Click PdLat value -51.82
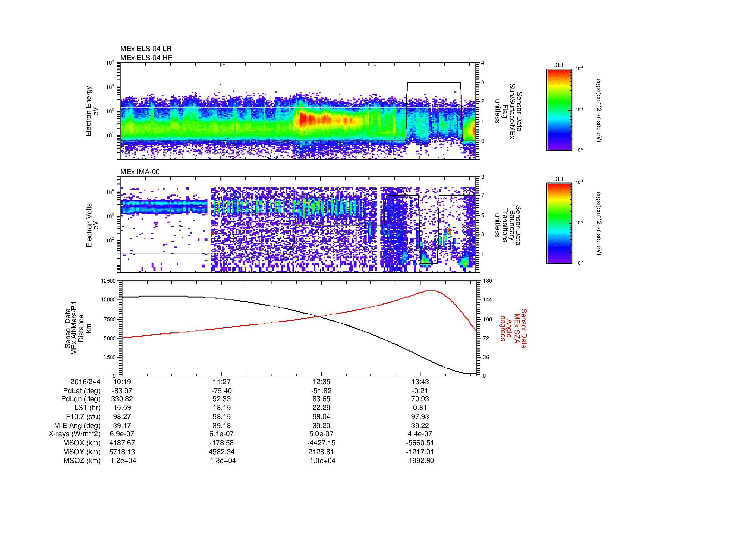756x534 pixels. pos(321,391)
